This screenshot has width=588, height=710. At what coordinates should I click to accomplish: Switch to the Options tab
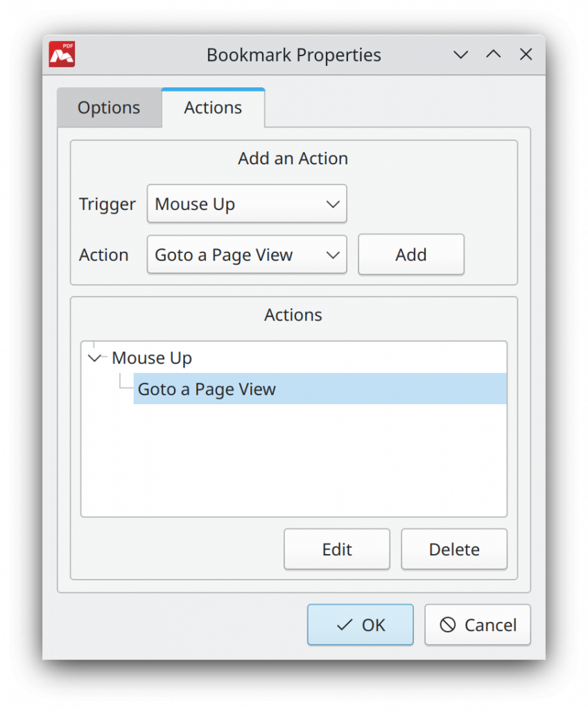pyautogui.click(x=108, y=107)
